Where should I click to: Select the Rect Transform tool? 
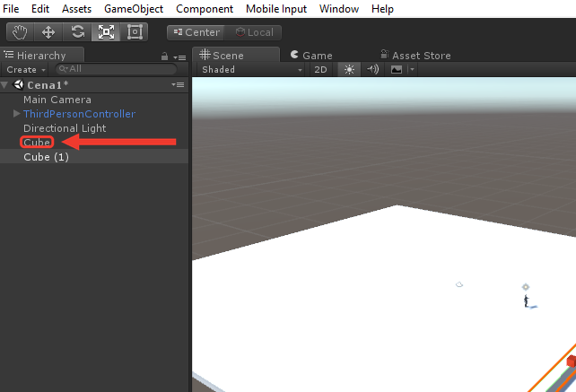click(x=135, y=32)
